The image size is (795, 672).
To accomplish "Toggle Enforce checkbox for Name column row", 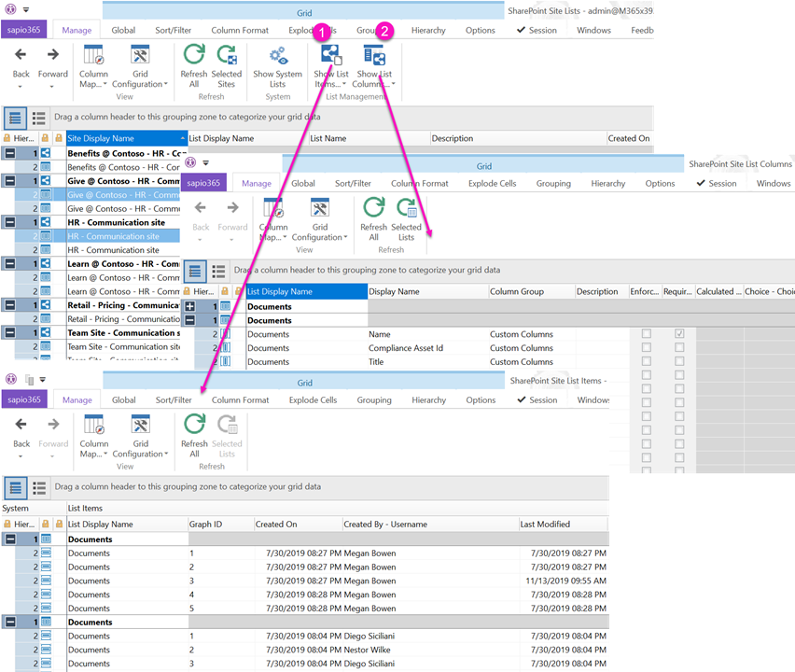I will coord(647,334).
